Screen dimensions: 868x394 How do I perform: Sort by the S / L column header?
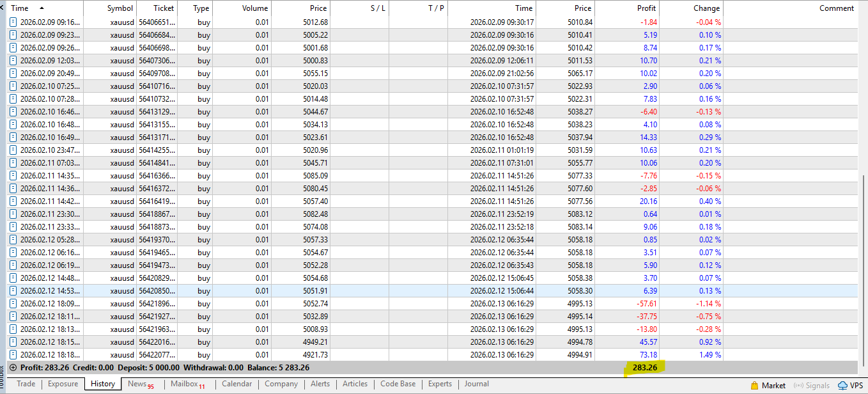coord(360,8)
